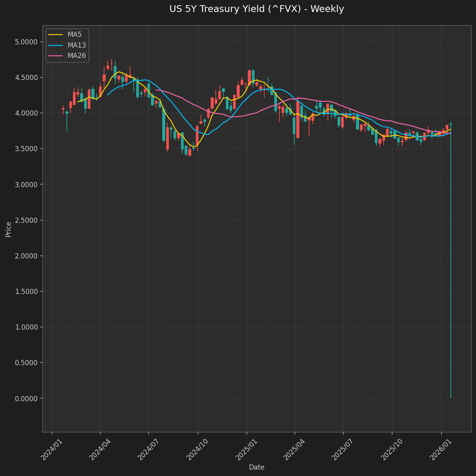Click the 3.0000 y-axis tick label
This screenshot has width=476, height=476.
pos(26,184)
